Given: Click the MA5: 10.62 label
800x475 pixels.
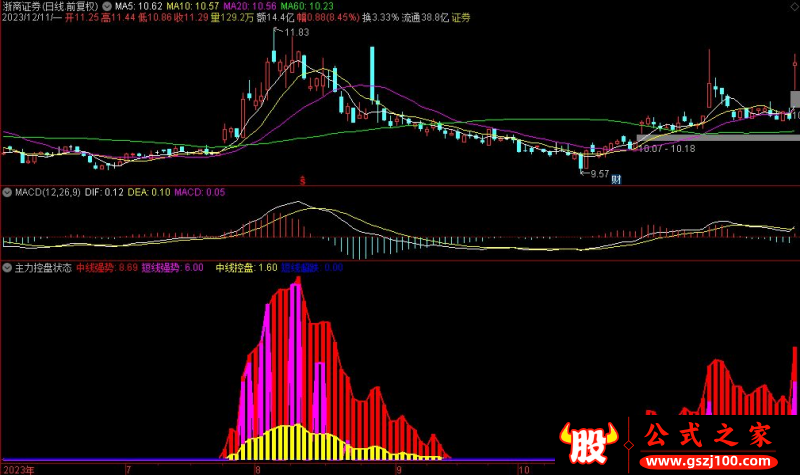Looking at the screenshot, I should pos(138,7).
